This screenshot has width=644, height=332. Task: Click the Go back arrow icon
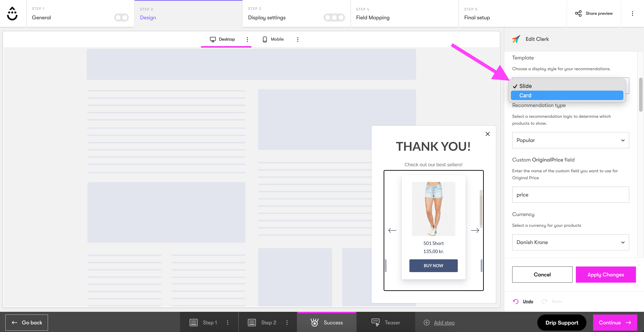[x=15, y=323]
